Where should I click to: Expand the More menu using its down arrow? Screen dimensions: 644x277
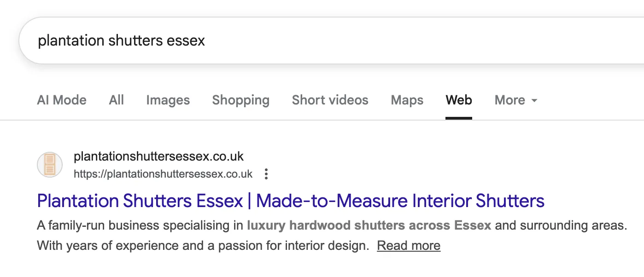[534, 101]
